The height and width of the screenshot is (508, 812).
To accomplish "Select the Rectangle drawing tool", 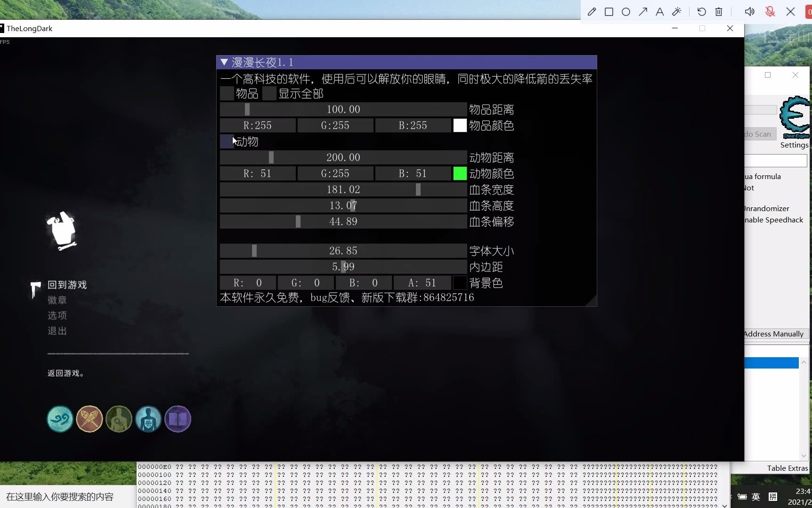I will (x=609, y=12).
